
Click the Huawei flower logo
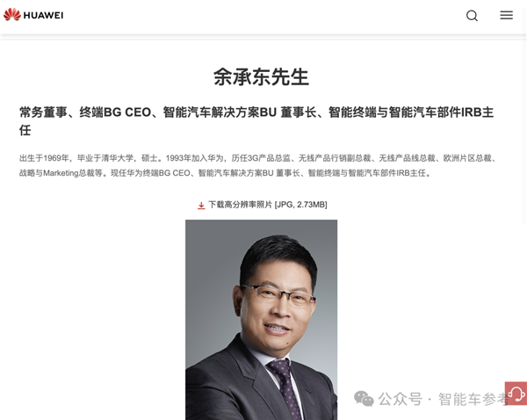12,14
